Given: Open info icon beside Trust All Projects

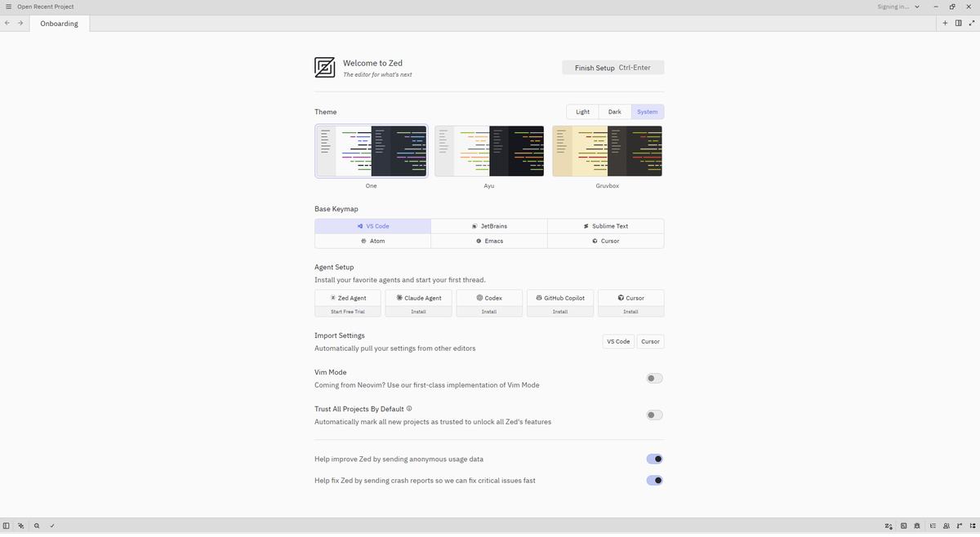Looking at the screenshot, I should pos(409,409).
